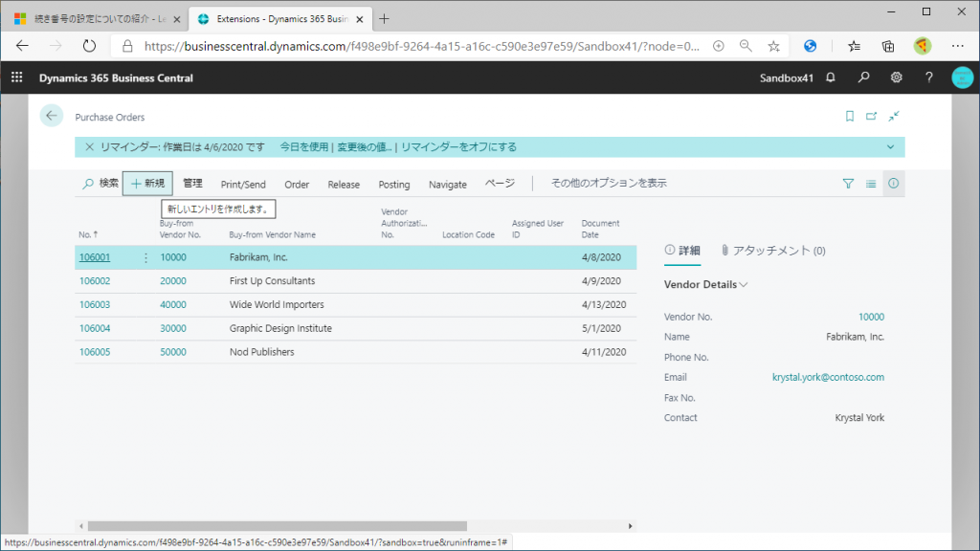Open the Navigate menu
The image size is (980, 551).
[x=448, y=185]
